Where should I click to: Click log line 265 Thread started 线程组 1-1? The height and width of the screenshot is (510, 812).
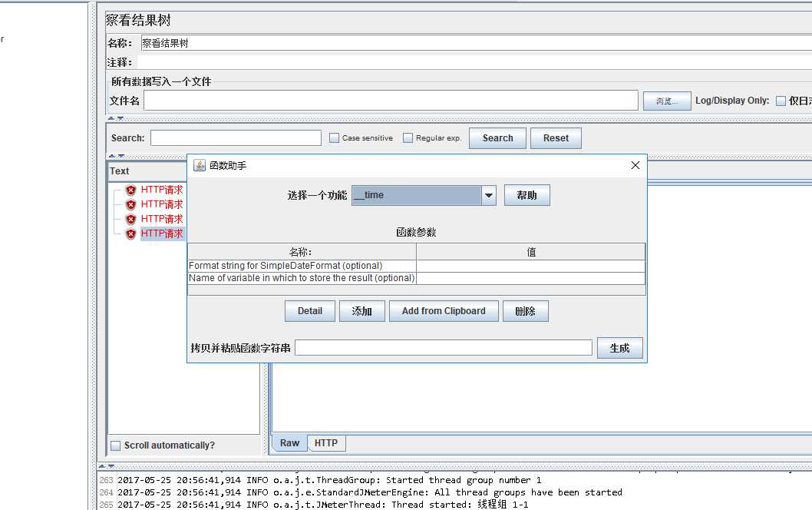(x=322, y=505)
